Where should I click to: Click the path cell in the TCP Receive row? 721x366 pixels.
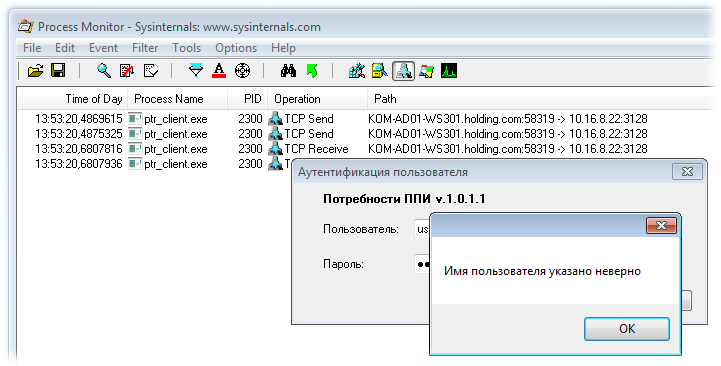tap(508, 149)
